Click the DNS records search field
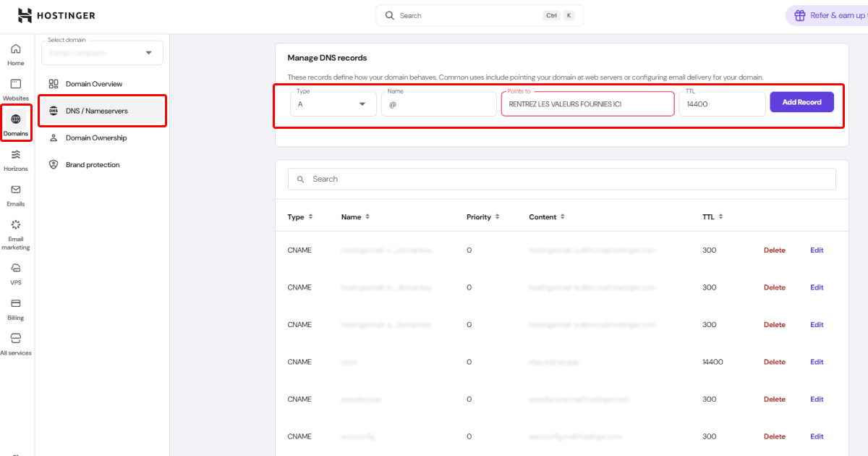 tap(562, 179)
